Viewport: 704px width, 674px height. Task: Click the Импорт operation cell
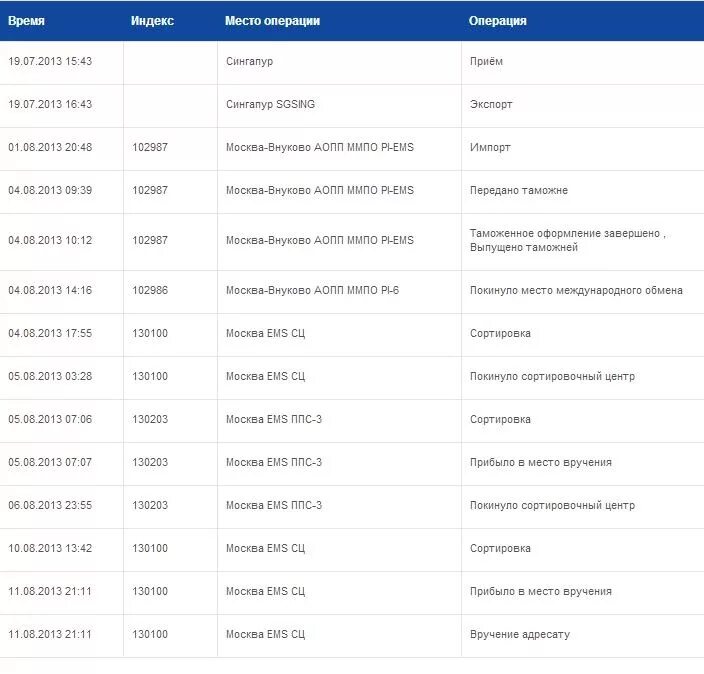click(490, 148)
